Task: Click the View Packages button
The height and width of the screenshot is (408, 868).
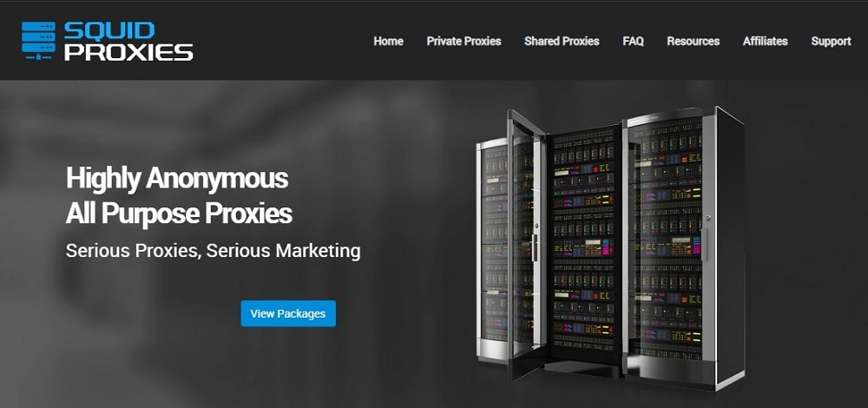Action: point(288,313)
